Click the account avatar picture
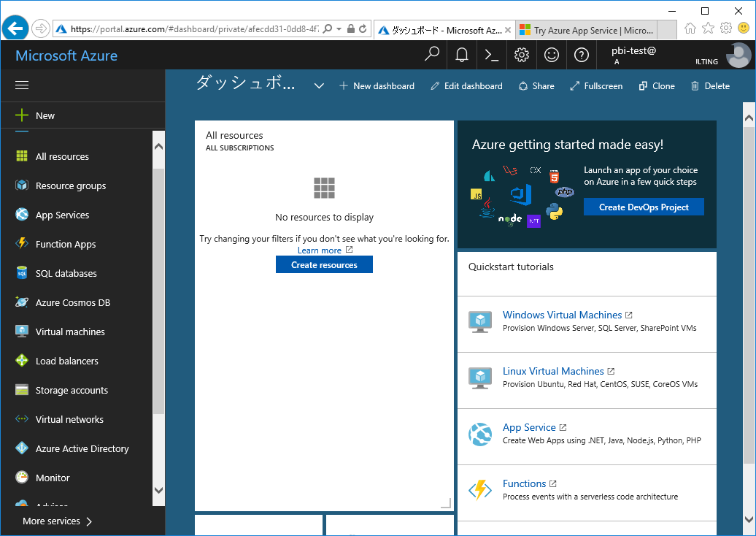 (738, 55)
